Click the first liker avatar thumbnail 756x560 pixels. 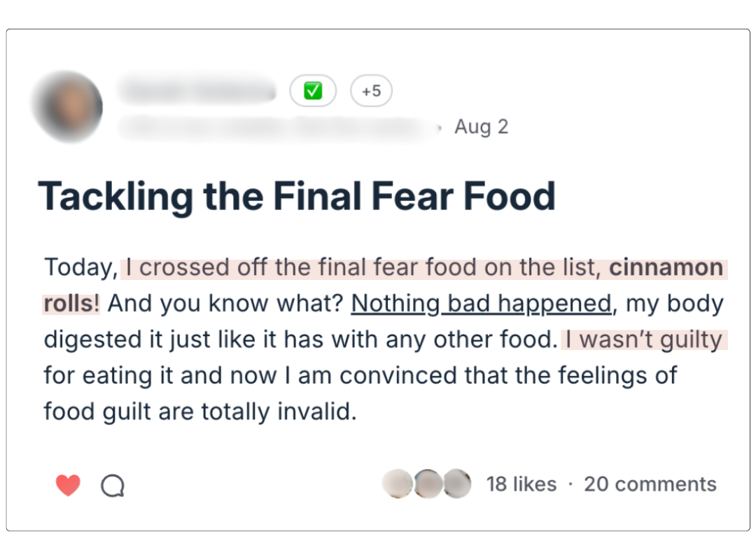click(396, 483)
